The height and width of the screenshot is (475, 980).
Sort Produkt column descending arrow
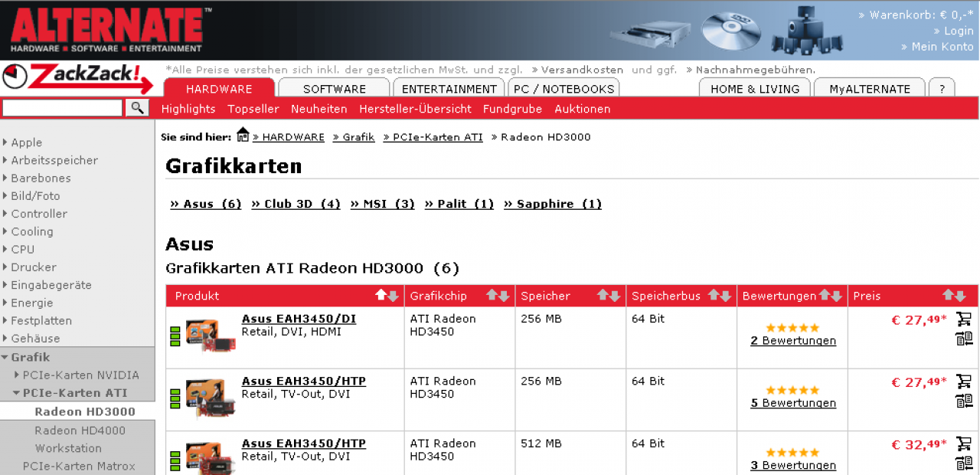393,296
